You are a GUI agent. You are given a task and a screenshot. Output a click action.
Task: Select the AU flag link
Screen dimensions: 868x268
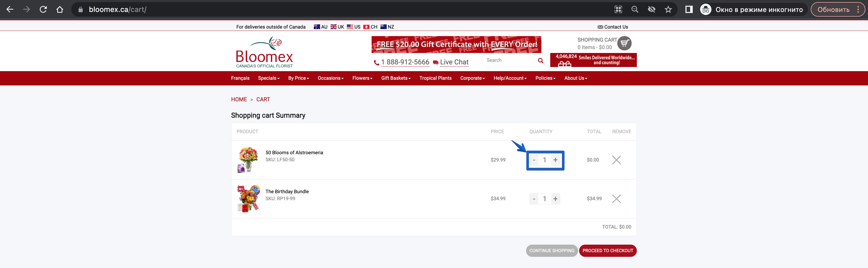pyautogui.click(x=320, y=27)
